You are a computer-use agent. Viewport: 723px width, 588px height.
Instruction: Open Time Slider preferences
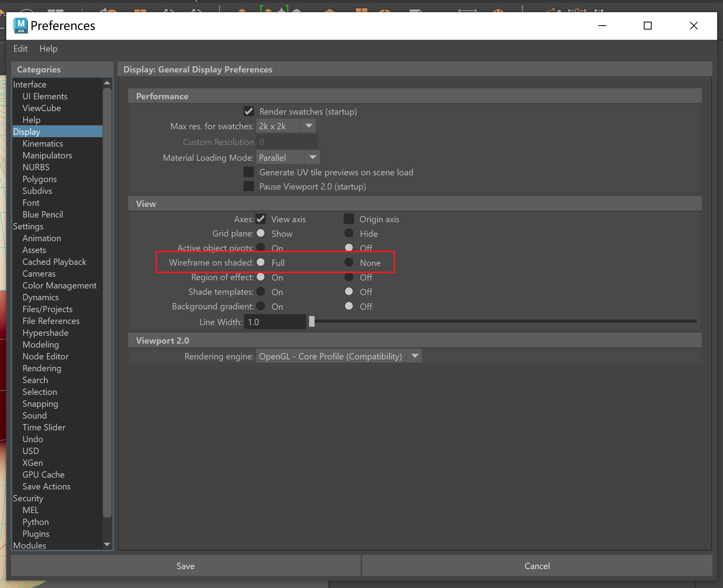click(44, 427)
